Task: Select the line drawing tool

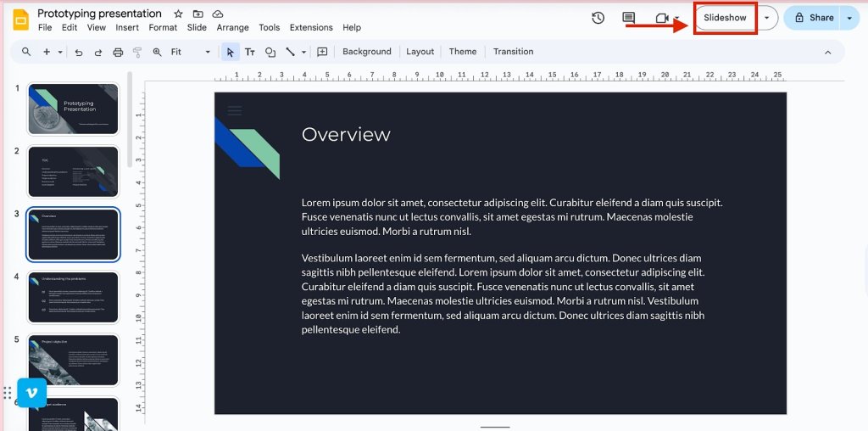Action: tap(290, 52)
